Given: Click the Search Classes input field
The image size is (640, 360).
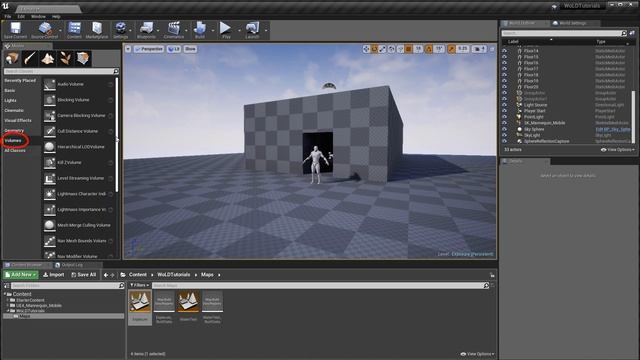Looking at the screenshot, I should pos(61,71).
